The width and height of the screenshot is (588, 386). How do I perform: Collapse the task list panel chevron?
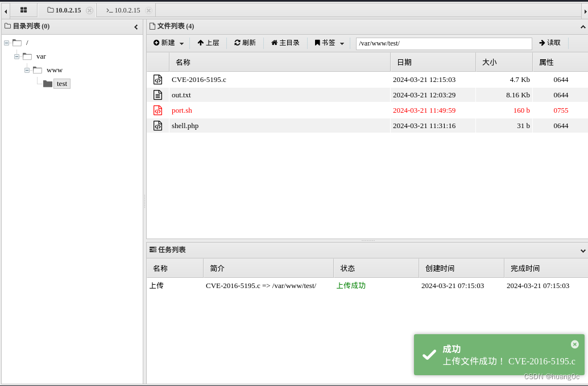click(x=583, y=251)
